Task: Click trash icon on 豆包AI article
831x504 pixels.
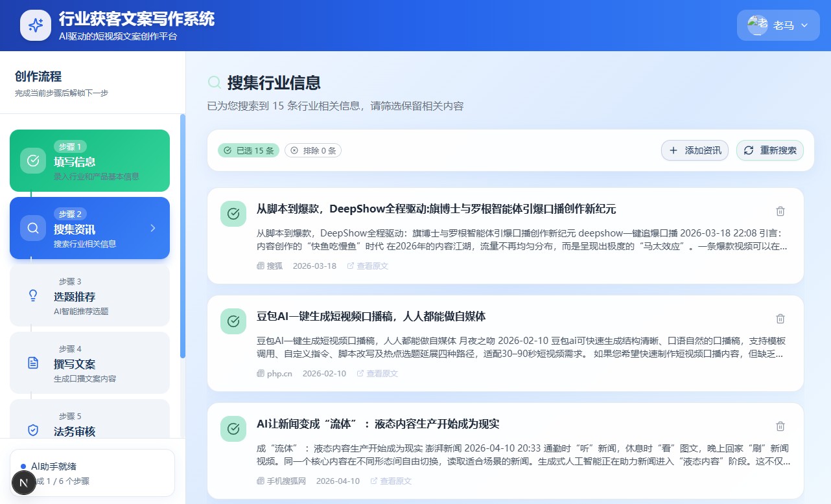Action: click(780, 319)
